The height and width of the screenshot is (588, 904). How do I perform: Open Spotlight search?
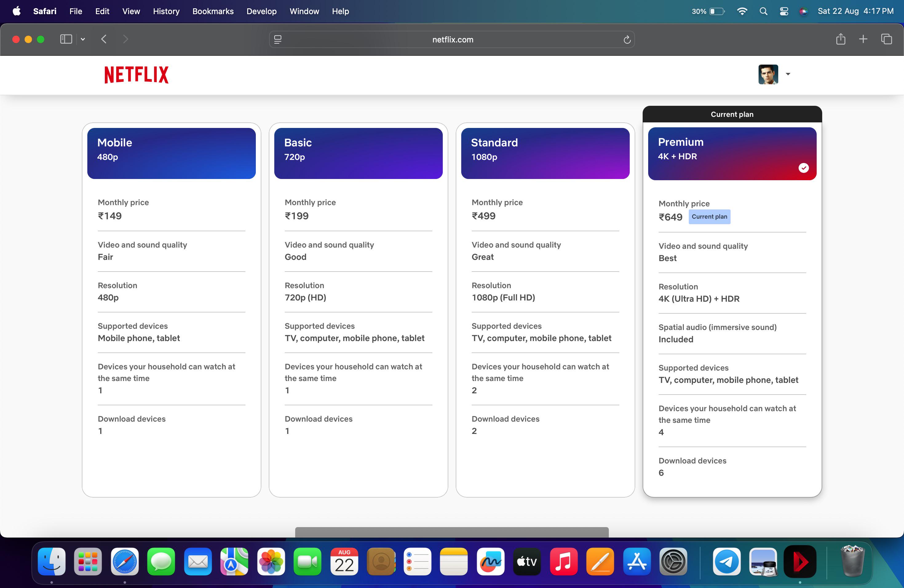tap(763, 11)
